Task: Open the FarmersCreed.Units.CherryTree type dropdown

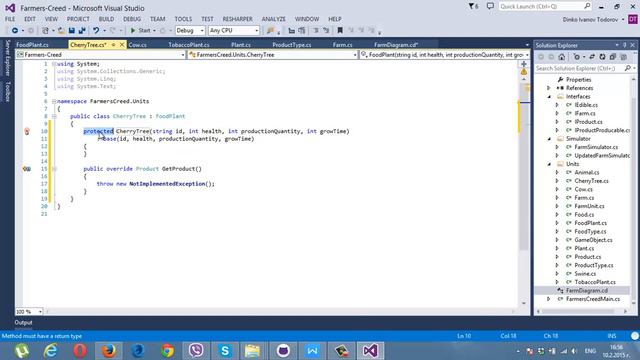Action: [x=273, y=55]
